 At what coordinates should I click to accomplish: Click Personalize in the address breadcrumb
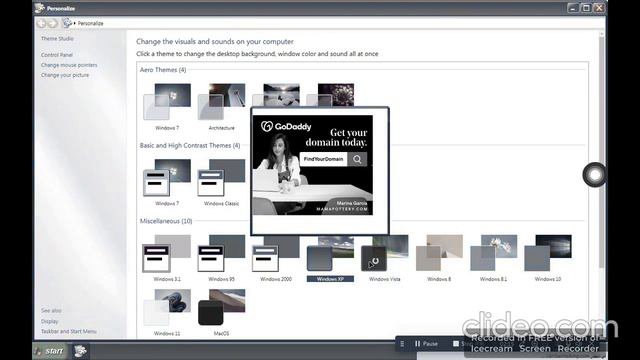91,24
